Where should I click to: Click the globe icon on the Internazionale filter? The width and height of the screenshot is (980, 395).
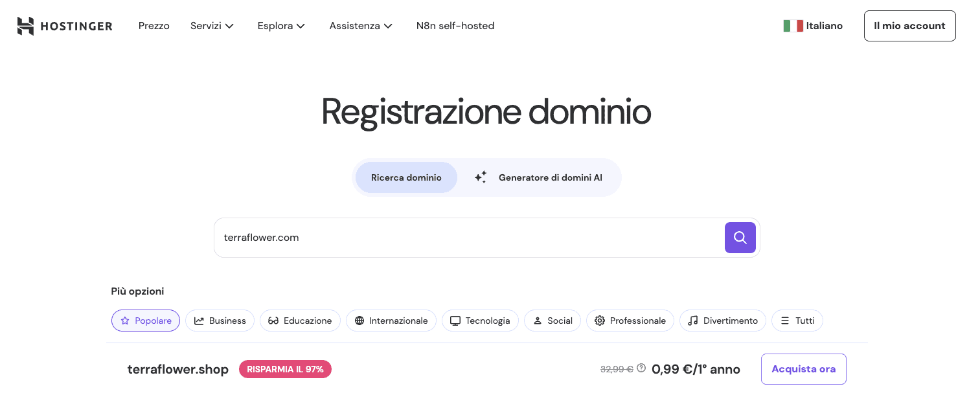click(360, 321)
